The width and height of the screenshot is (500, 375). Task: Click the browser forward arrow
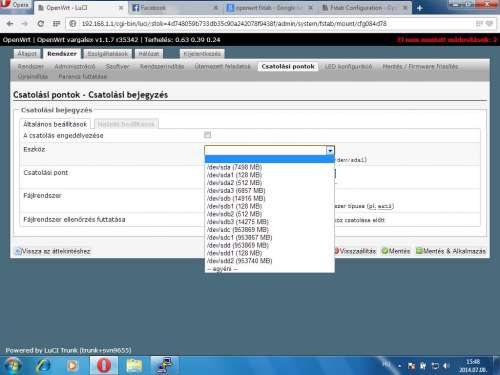25,24
